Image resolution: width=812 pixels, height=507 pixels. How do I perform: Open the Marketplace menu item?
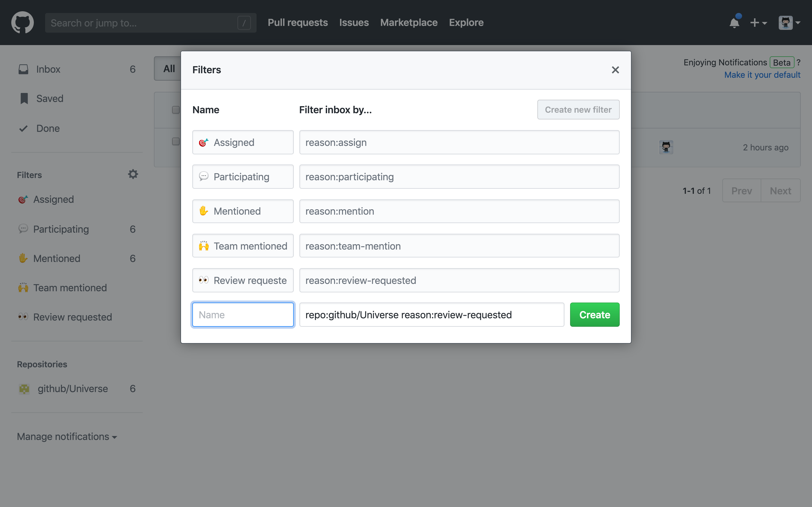pos(409,22)
